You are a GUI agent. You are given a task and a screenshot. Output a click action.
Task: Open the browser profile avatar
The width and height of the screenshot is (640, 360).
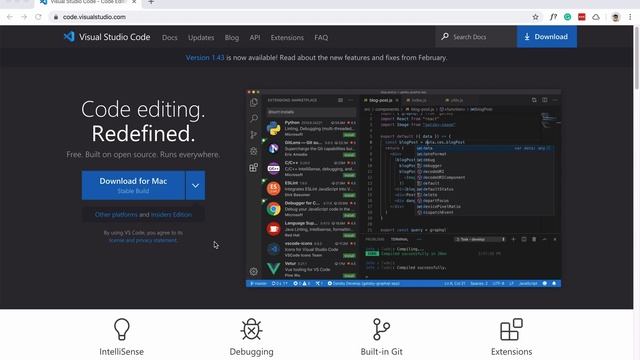pos(616,17)
